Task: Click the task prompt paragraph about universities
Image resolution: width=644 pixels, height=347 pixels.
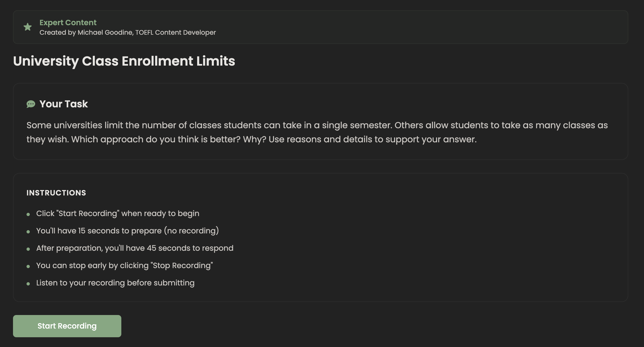Action: [317, 126]
